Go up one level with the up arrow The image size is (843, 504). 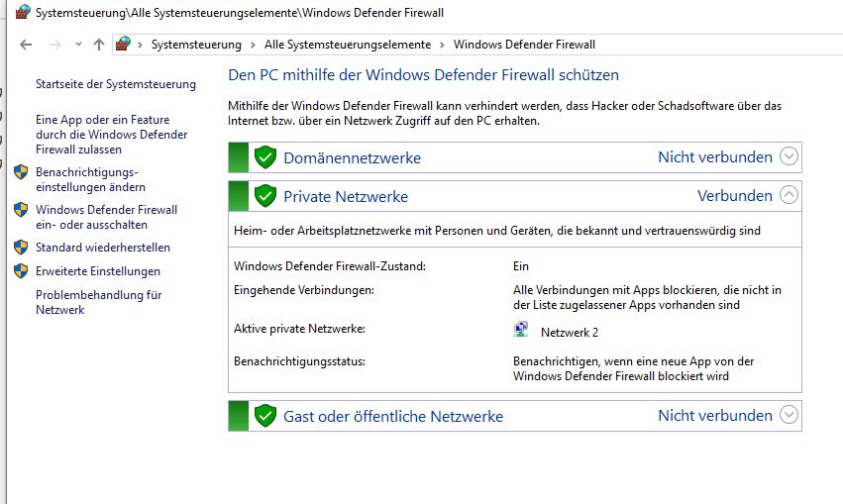(98, 45)
